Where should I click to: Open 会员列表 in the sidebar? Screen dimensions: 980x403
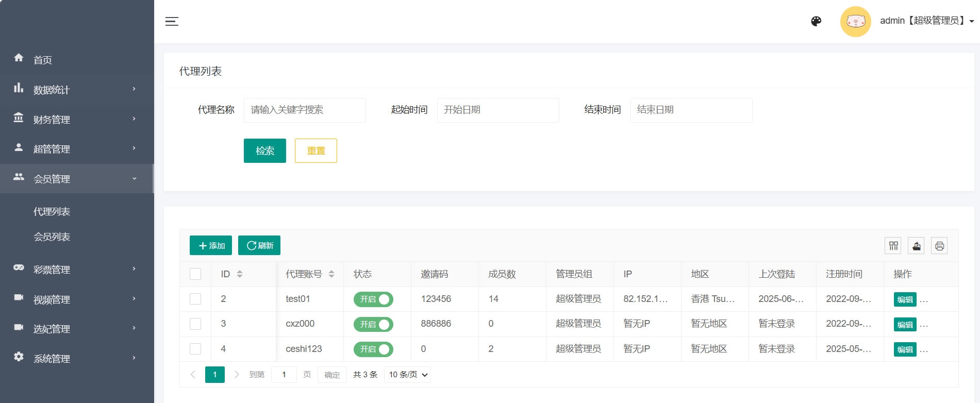click(52, 237)
